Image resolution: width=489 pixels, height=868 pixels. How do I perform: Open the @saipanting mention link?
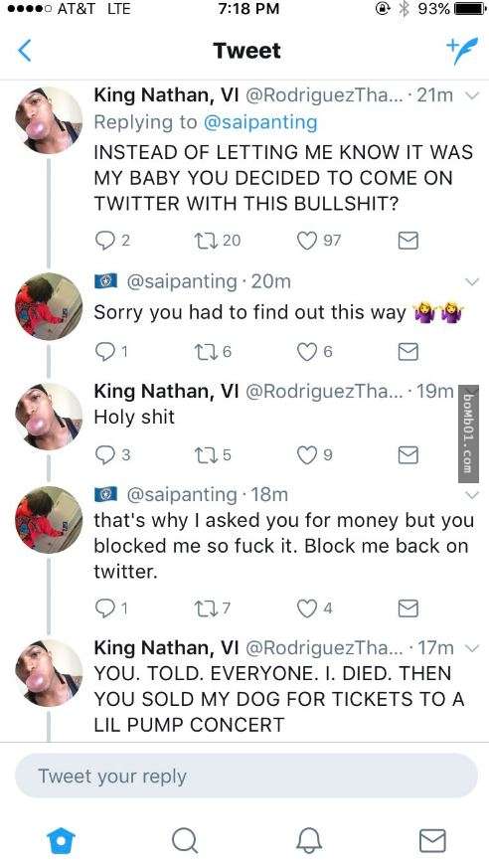(x=260, y=122)
